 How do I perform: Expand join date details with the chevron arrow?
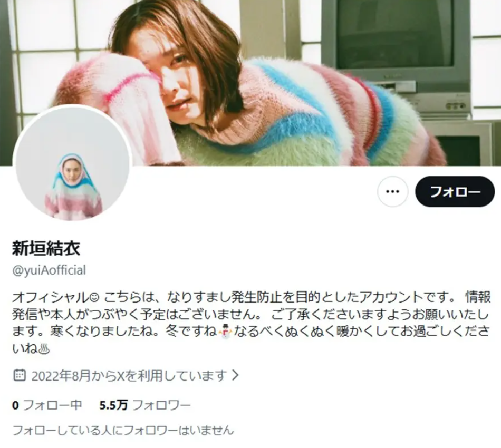[236, 375]
